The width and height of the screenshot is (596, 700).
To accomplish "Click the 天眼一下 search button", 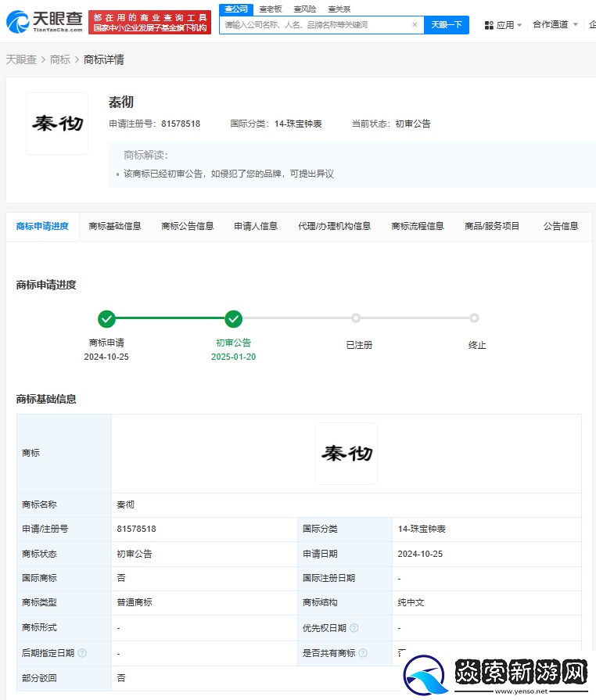I will pos(447,25).
